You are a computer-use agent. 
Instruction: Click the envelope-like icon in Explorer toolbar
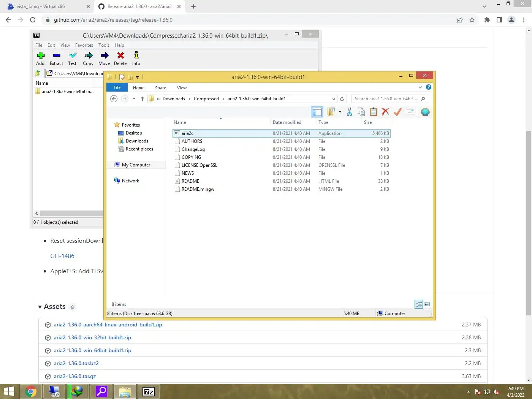coord(410,112)
